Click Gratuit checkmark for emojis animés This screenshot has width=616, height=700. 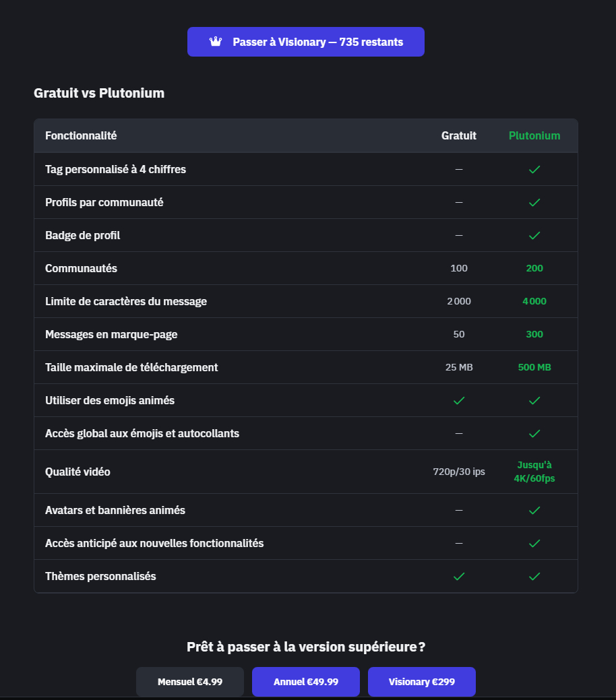coord(459,400)
